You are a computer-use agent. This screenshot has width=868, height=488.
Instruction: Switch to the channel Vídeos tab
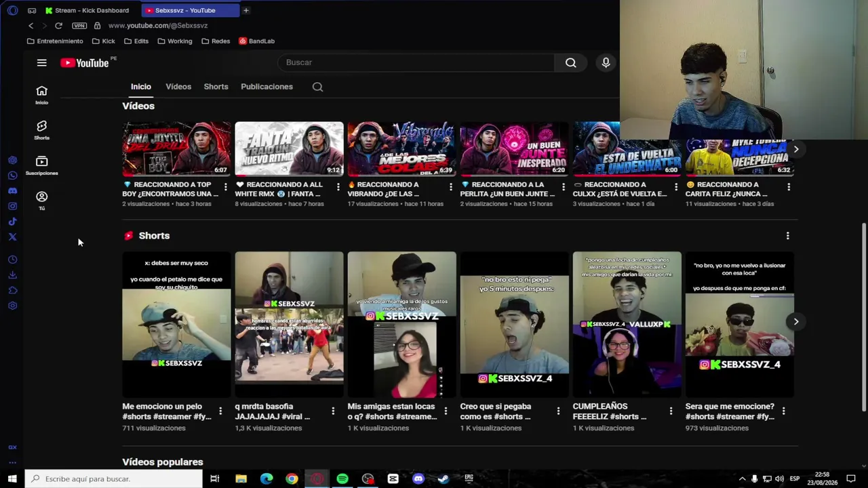[x=178, y=87]
